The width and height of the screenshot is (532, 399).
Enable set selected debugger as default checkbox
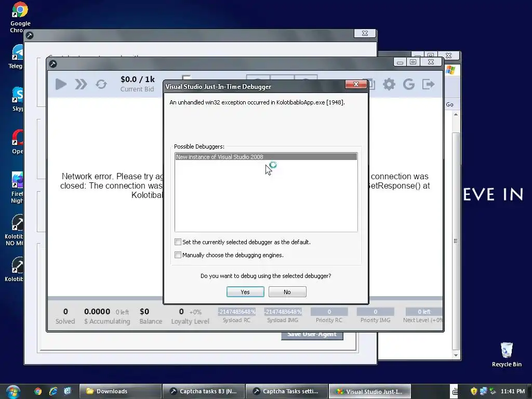point(178,242)
